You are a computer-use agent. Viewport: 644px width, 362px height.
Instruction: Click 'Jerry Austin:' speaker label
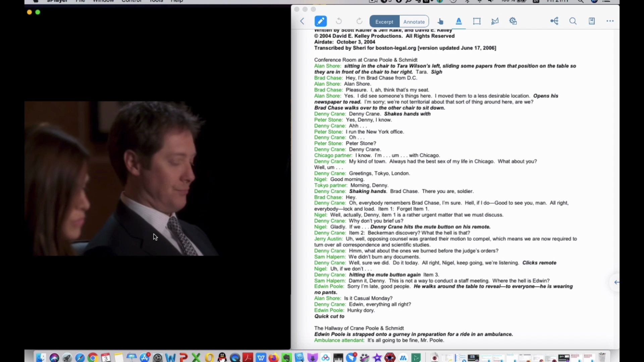click(x=328, y=239)
